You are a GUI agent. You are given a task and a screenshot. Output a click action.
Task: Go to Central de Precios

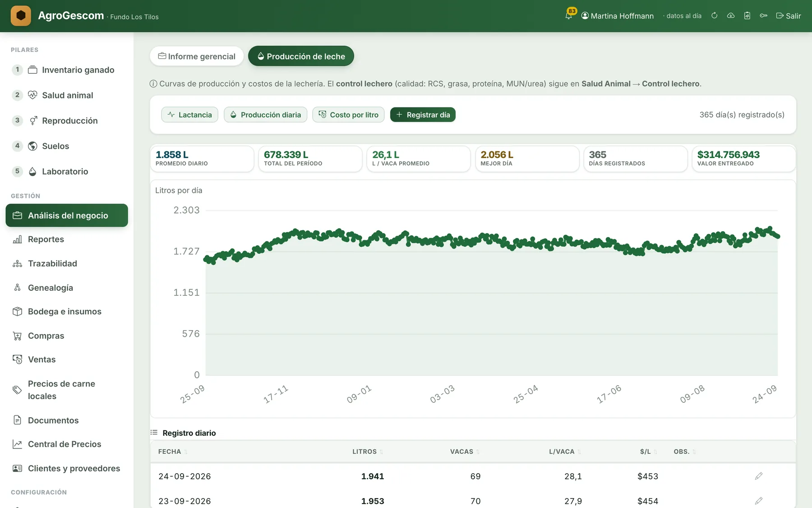67,444
